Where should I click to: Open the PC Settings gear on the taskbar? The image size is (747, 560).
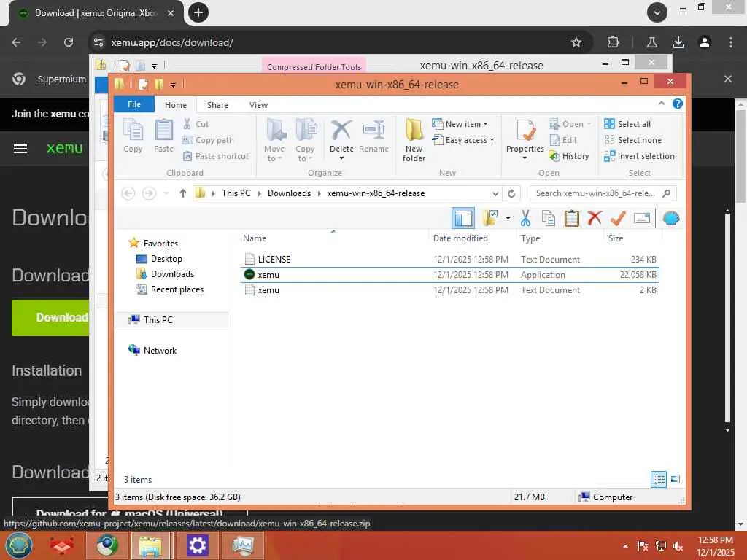pos(197,545)
